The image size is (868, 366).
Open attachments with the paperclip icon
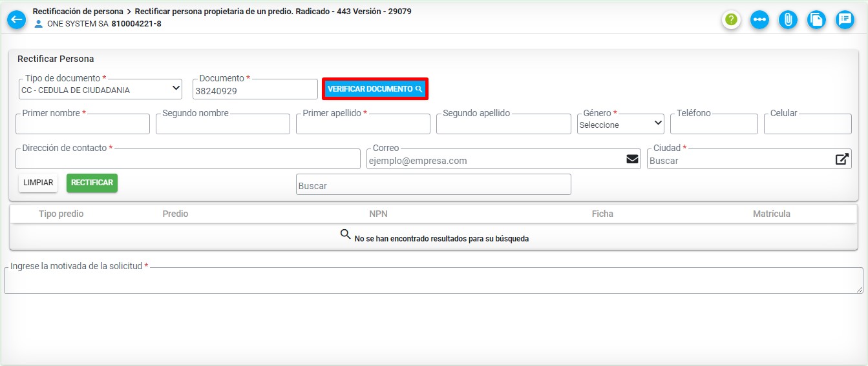[788, 20]
